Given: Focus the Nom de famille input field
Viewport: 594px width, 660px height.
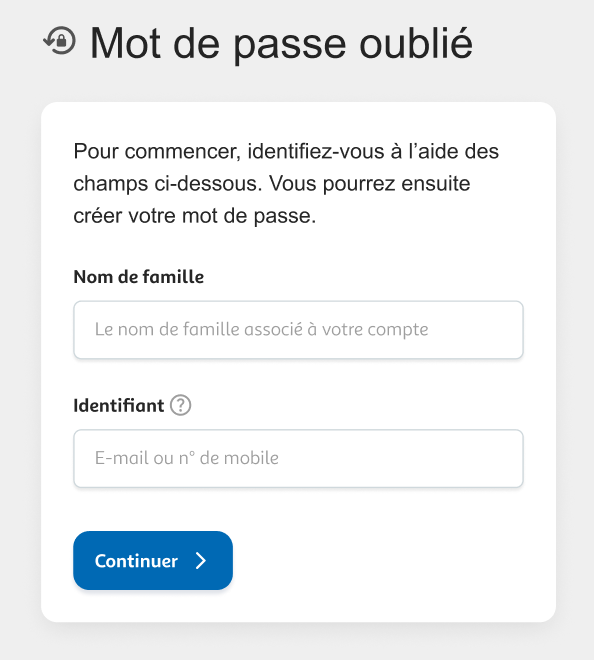Looking at the screenshot, I should pyautogui.click(x=298, y=330).
